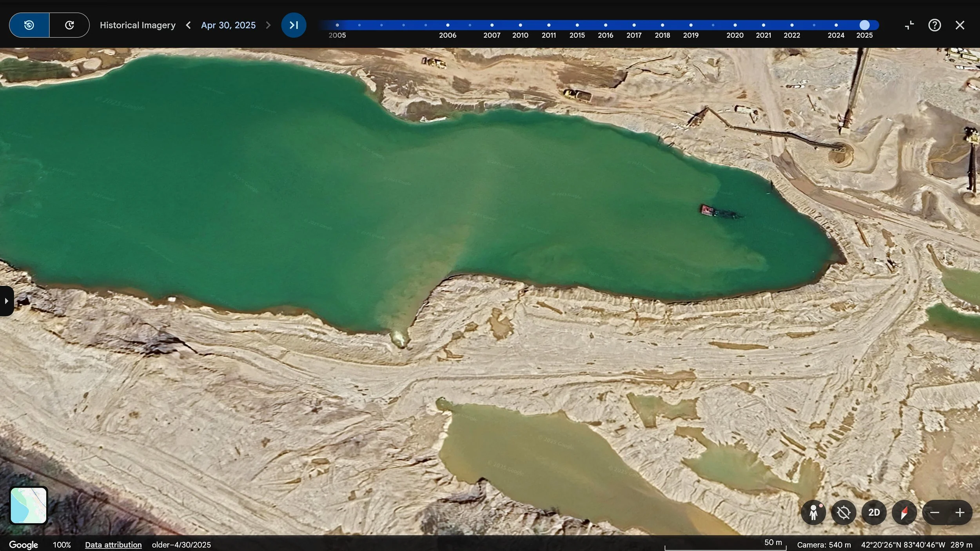Open the minimap layers thumbnail
The image size is (980, 551).
point(29,505)
